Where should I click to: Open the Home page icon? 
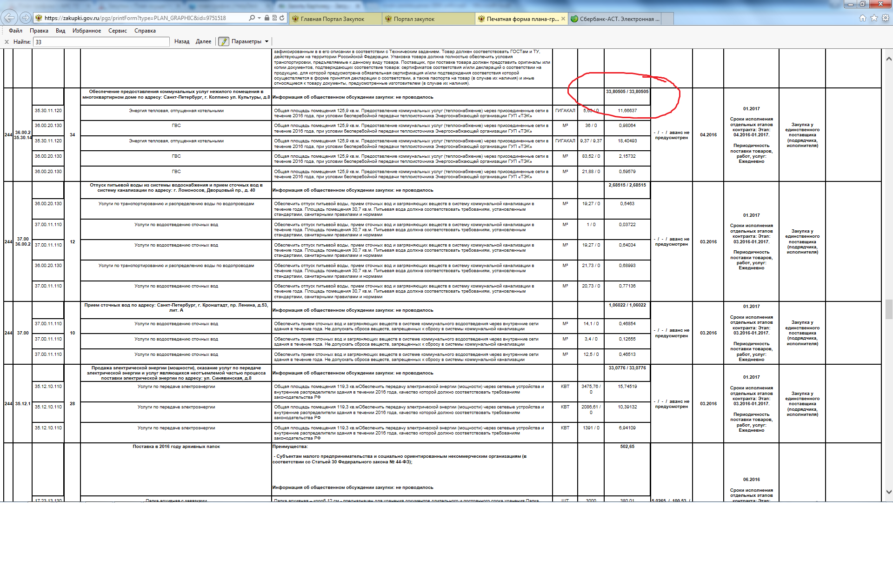point(863,18)
